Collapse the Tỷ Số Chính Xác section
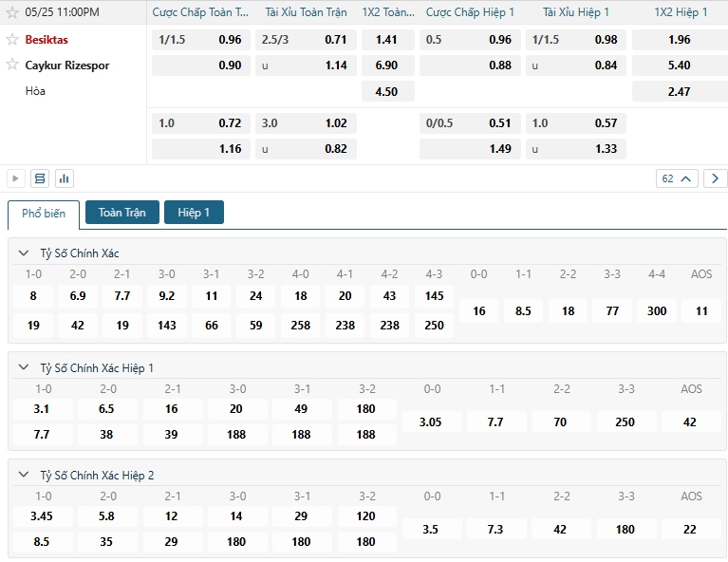The width and height of the screenshot is (728, 562). (x=24, y=253)
